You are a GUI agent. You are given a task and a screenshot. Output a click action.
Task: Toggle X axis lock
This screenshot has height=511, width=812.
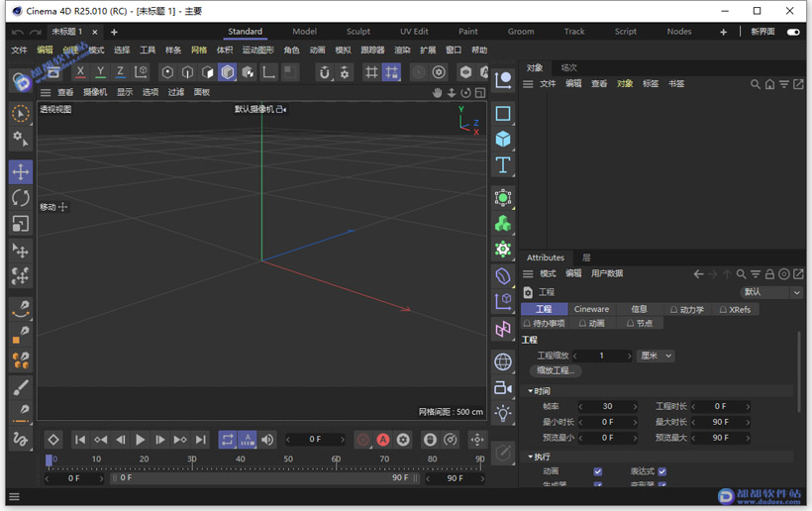click(x=80, y=72)
